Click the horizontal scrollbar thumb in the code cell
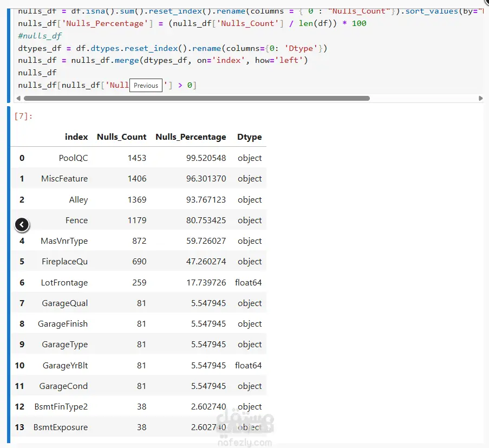489x448 pixels. click(197, 98)
